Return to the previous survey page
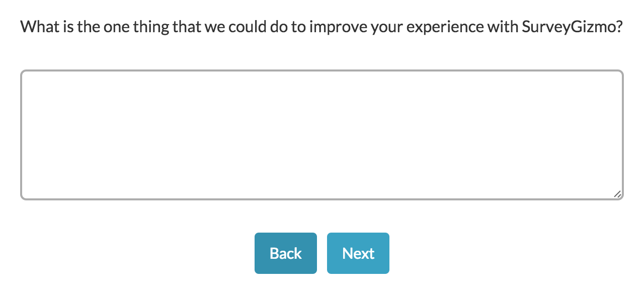Viewport: 644px width, 289px height. (285, 253)
